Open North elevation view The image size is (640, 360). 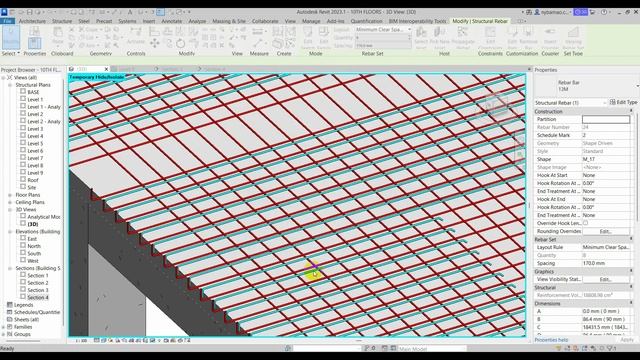point(34,246)
